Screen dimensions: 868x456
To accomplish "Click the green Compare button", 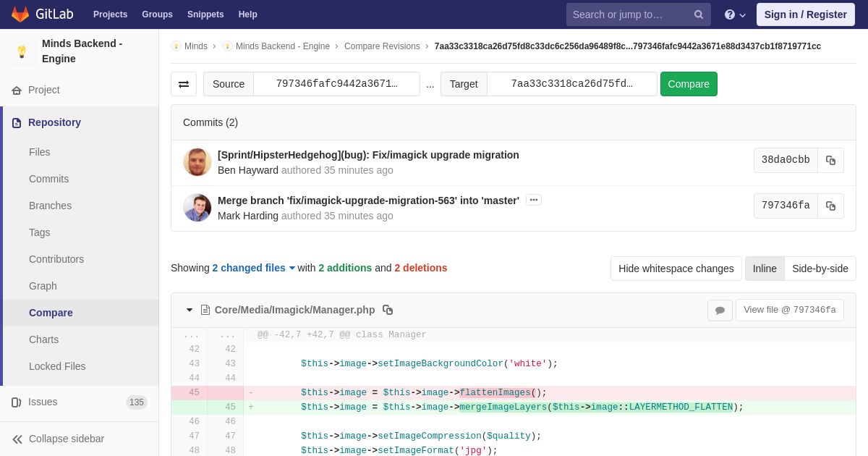I will point(689,84).
